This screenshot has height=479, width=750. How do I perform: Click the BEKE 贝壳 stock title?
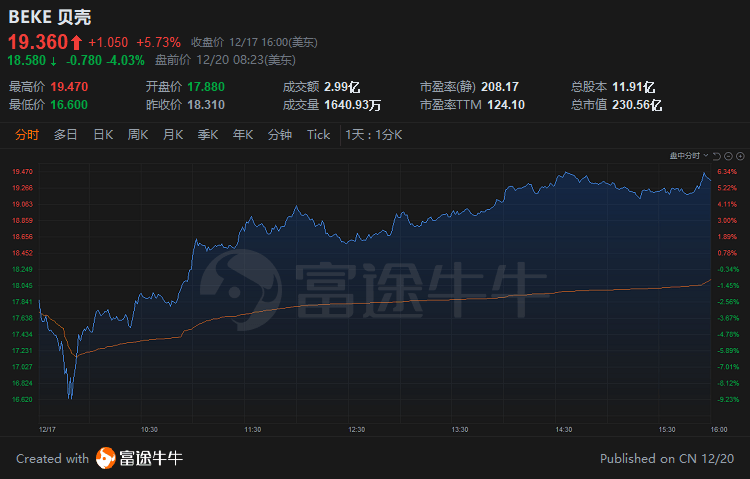click(x=50, y=17)
